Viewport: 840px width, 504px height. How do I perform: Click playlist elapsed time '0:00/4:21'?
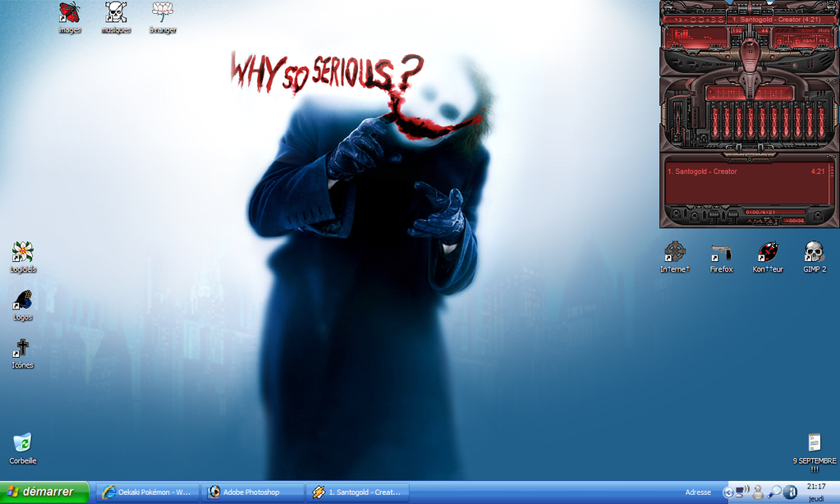coord(760,212)
